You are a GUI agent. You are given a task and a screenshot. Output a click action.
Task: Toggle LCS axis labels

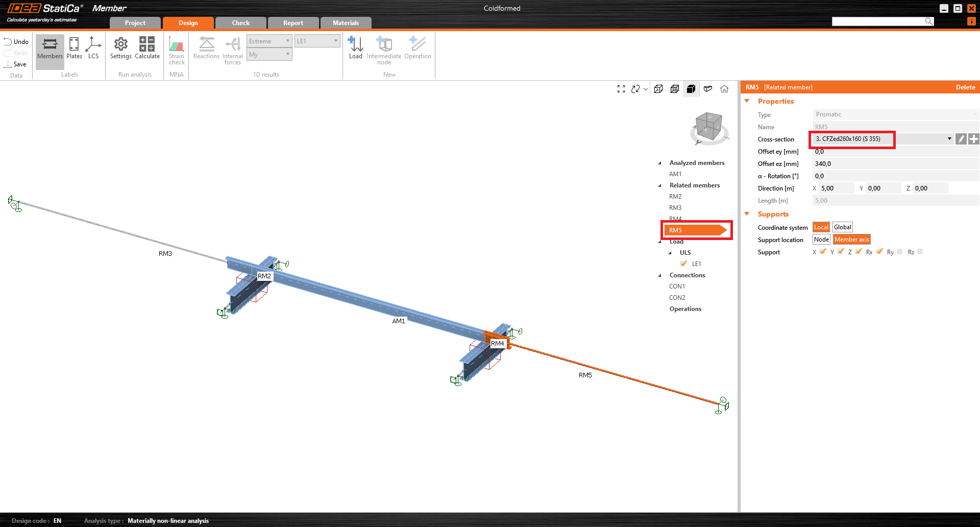[x=93, y=48]
